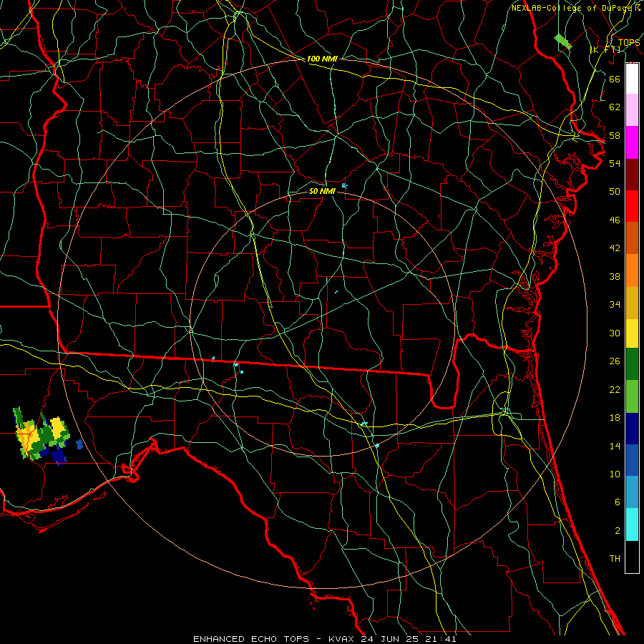The height and width of the screenshot is (644, 644).
Task: Click the K FT units label
Action: tap(605, 49)
